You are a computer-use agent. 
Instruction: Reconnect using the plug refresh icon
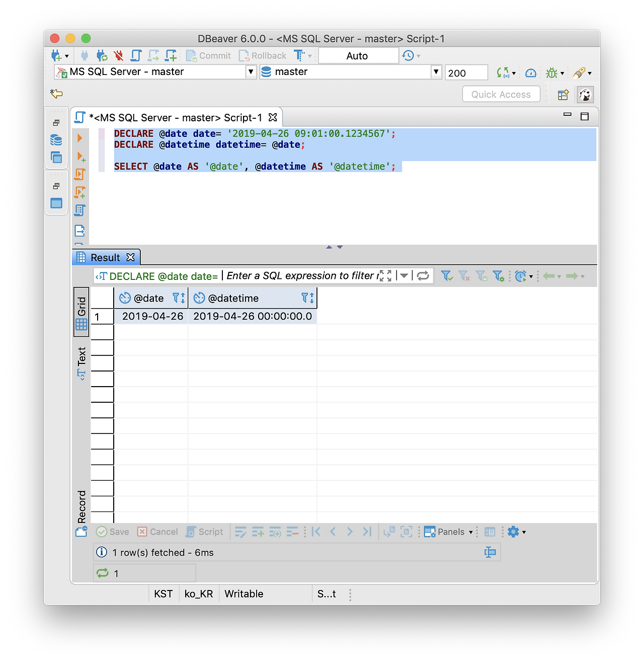coord(101,55)
